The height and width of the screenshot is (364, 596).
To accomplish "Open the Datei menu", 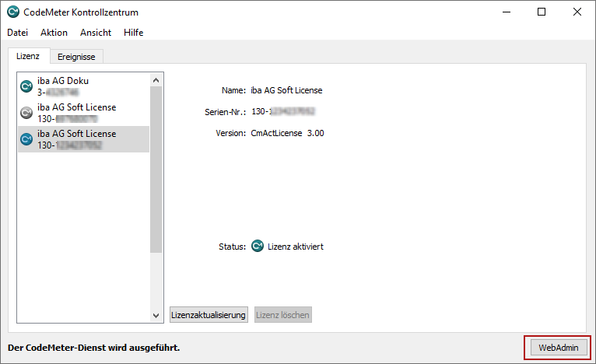I will tap(17, 33).
